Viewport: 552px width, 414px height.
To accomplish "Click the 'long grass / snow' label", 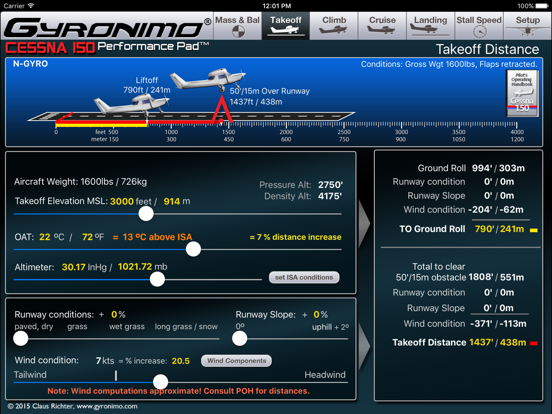I will (x=186, y=327).
